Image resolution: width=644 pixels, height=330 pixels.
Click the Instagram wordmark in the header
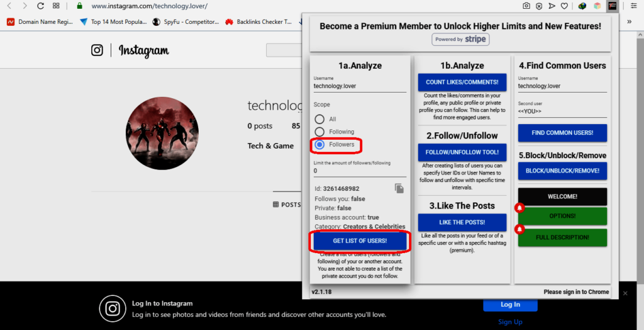144,50
